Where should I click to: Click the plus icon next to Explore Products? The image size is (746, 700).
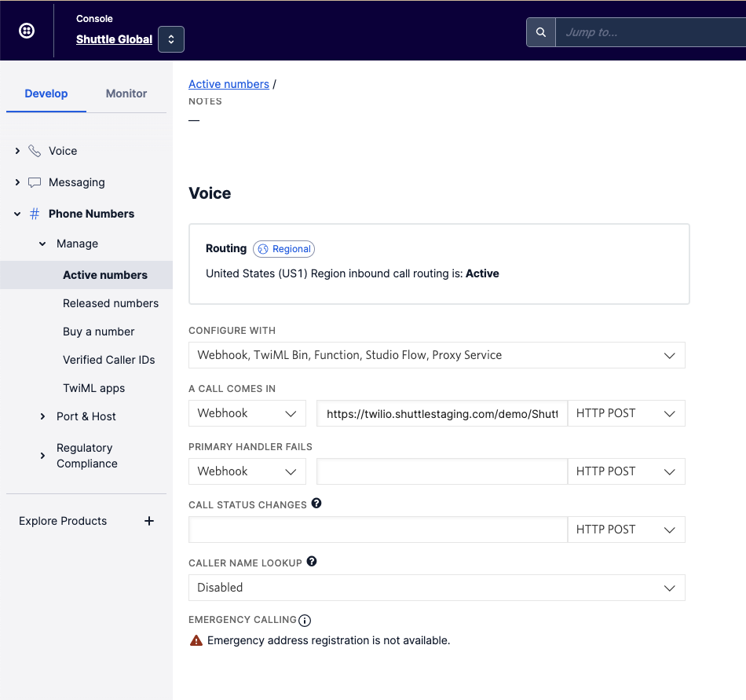[x=149, y=521]
